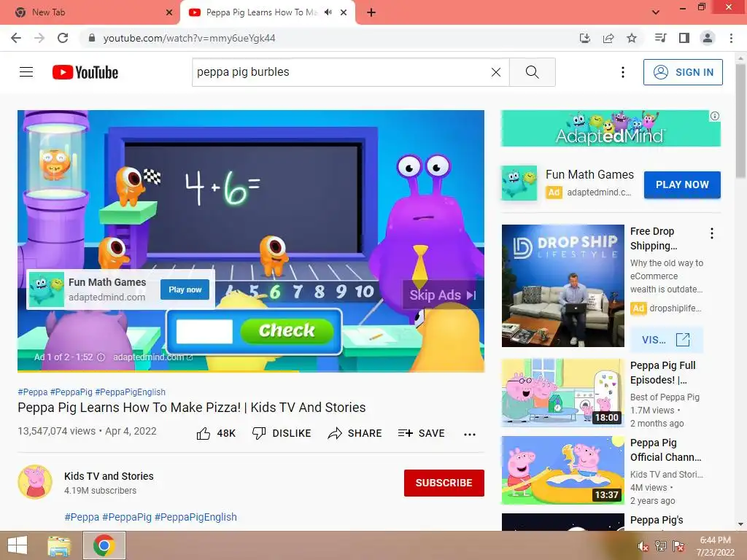Click the address bar URL
This screenshot has height=560, width=747.
coord(189,38)
